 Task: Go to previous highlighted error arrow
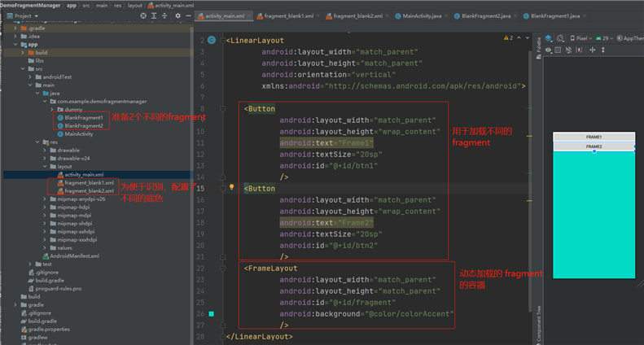(519, 37)
